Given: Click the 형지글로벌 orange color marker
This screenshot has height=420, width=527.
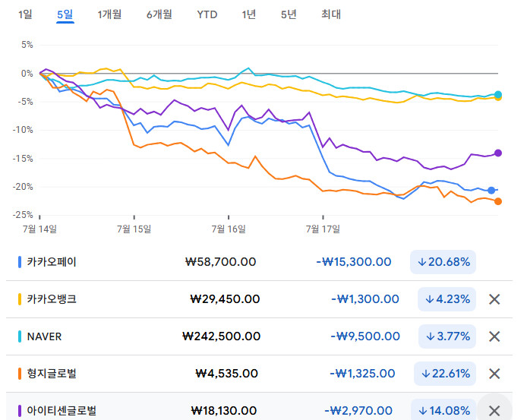Looking at the screenshot, I should click(x=19, y=374).
